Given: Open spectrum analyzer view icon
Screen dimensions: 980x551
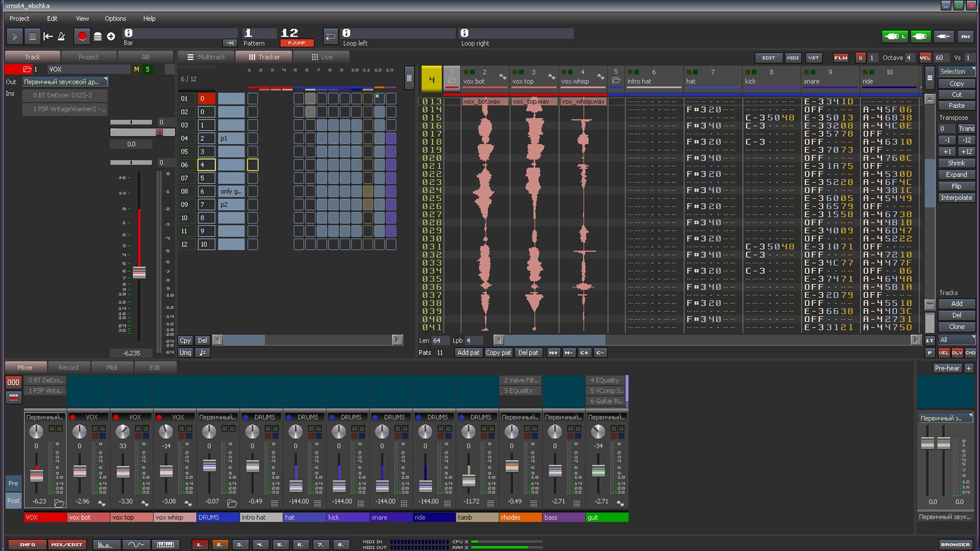Looking at the screenshot, I should [106, 545].
